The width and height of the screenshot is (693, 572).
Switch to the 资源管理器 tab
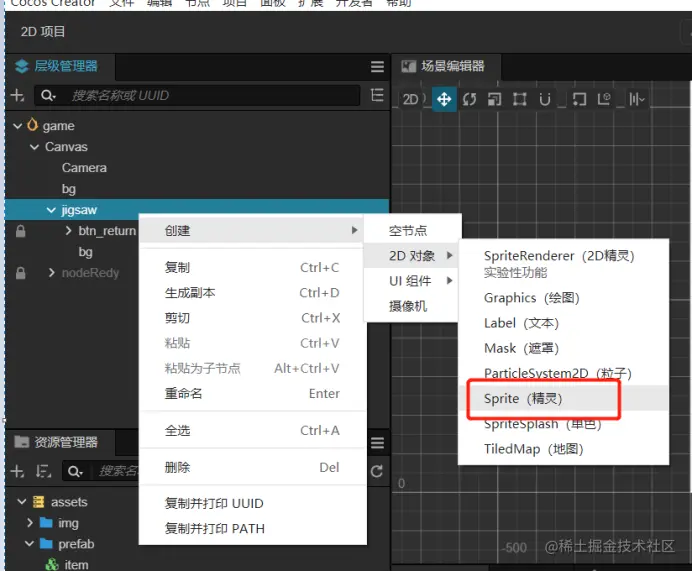[60, 442]
